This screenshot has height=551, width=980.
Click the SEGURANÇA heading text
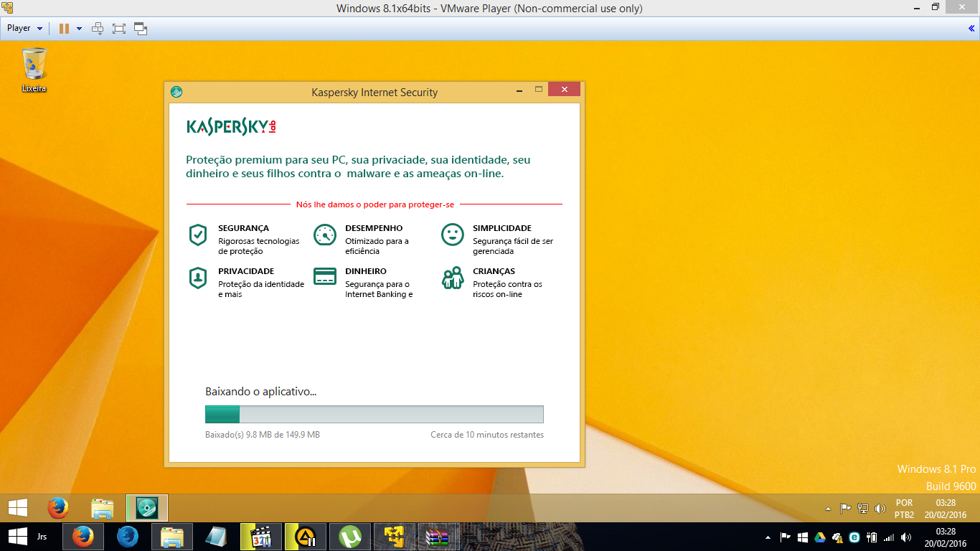point(243,228)
